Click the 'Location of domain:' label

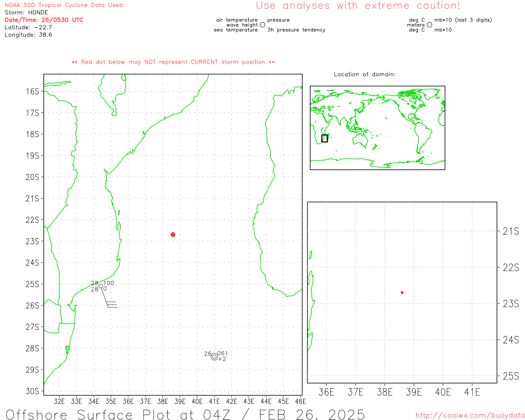(x=365, y=74)
